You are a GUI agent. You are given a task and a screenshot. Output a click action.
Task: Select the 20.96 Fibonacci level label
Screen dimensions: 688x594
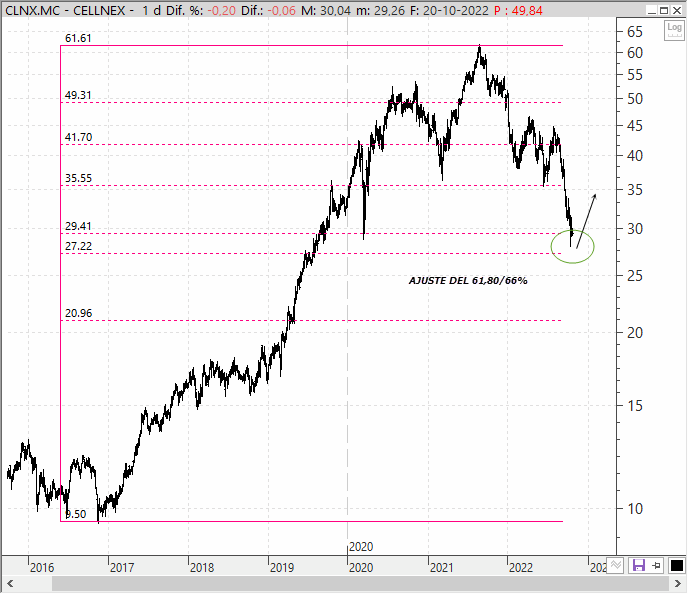pos(78,313)
